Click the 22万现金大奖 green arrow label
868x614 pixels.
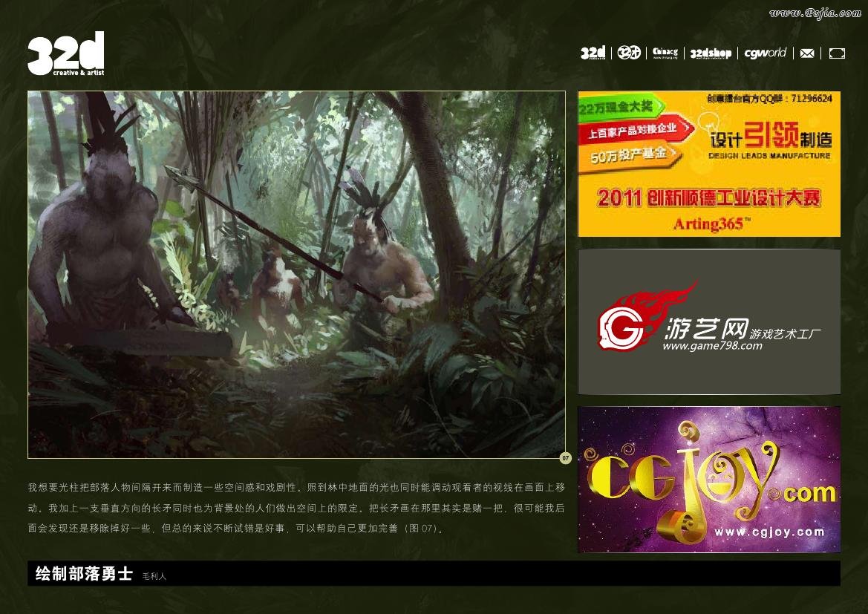click(x=621, y=106)
